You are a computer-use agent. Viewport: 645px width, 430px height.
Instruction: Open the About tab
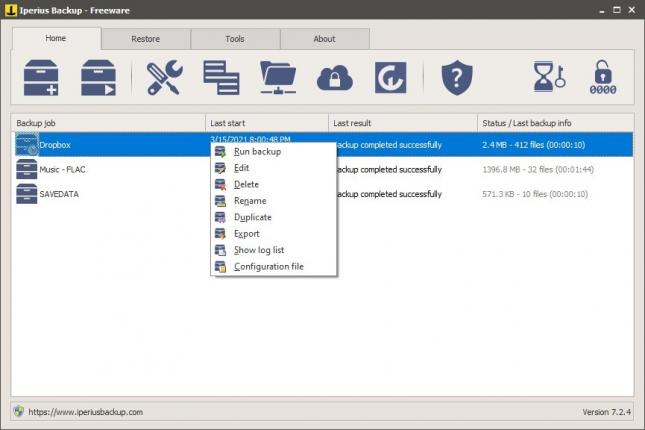click(325, 39)
